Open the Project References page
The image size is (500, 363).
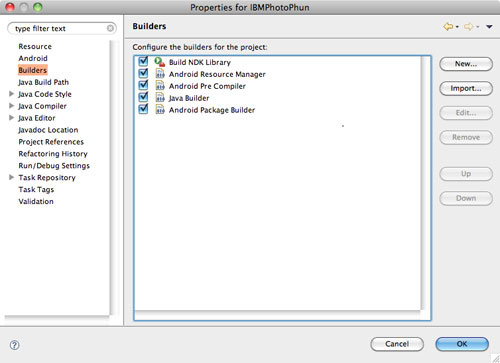[x=51, y=142]
